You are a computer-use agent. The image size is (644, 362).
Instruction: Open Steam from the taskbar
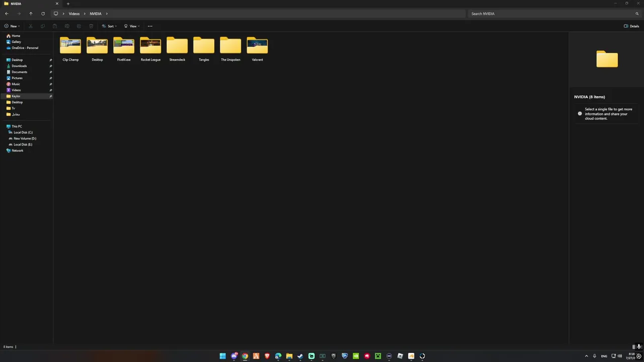[x=300, y=356]
